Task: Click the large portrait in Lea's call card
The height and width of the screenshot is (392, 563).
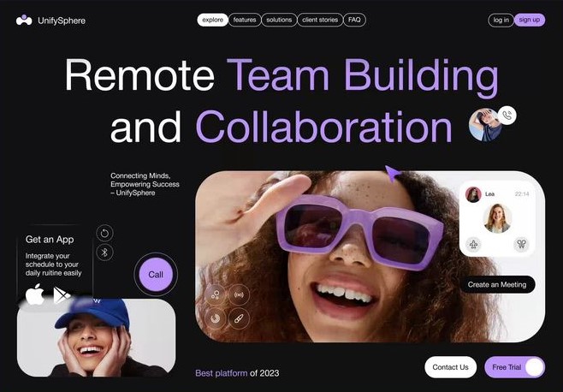Action: tap(497, 218)
